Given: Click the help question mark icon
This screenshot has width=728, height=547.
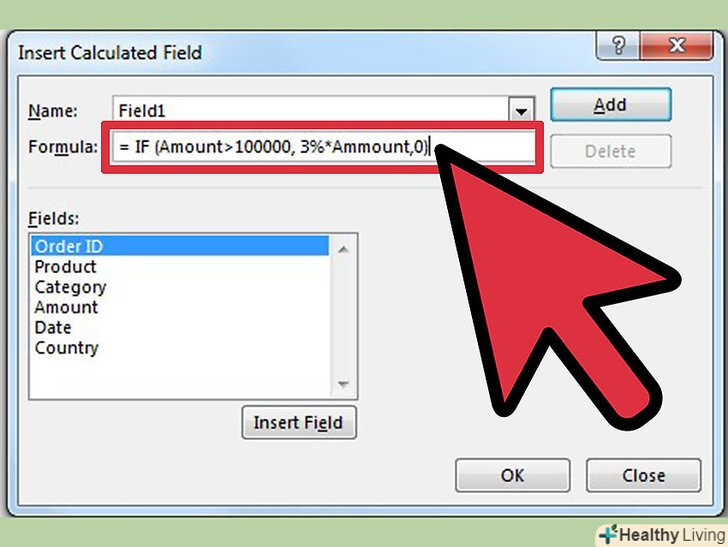Looking at the screenshot, I should (618, 46).
